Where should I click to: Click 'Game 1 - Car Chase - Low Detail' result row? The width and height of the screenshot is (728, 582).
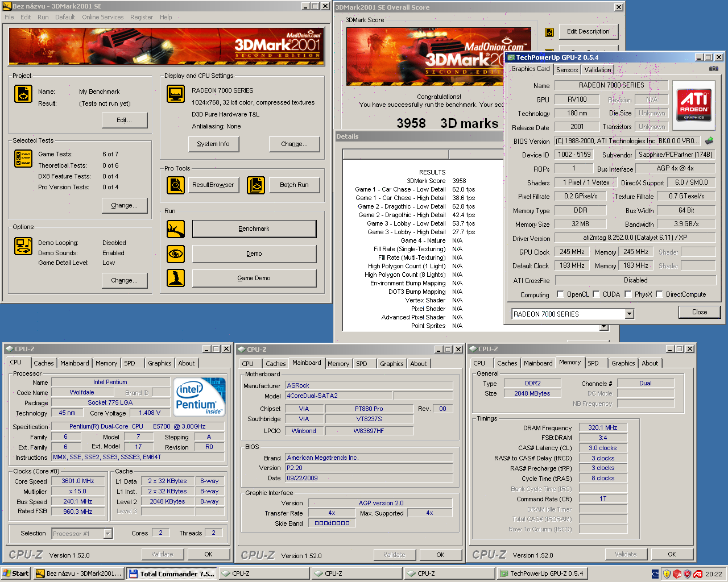coord(415,189)
